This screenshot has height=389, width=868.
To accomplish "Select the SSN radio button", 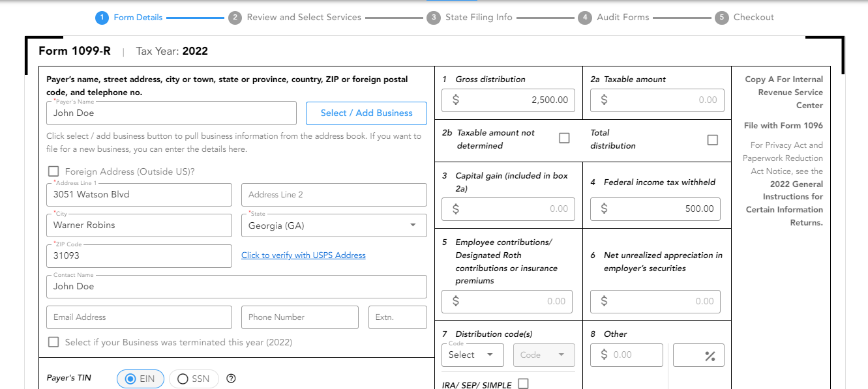I will tap(183, 379).
